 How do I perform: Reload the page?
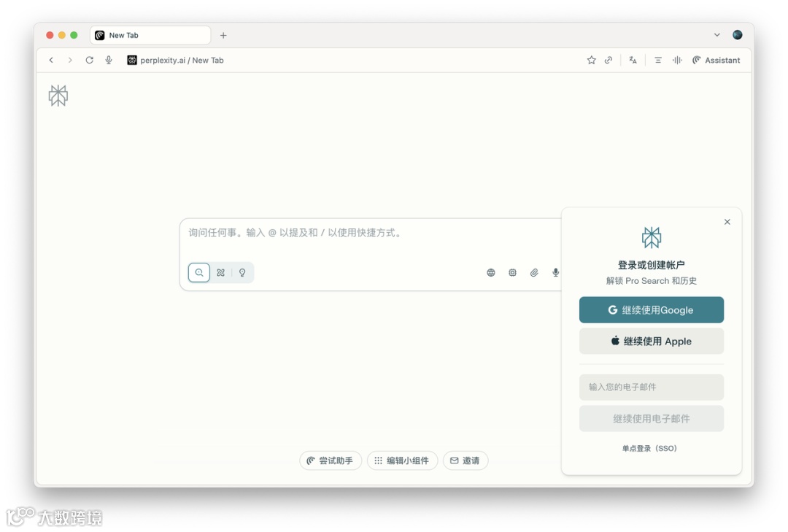click(x=90, y=60)
